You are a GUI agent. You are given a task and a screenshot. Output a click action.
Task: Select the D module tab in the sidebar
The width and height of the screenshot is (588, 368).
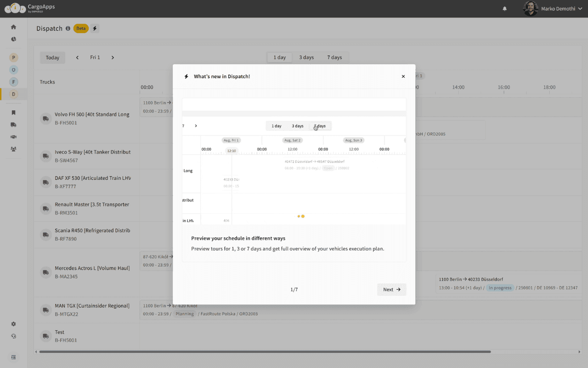coord(13,93)
